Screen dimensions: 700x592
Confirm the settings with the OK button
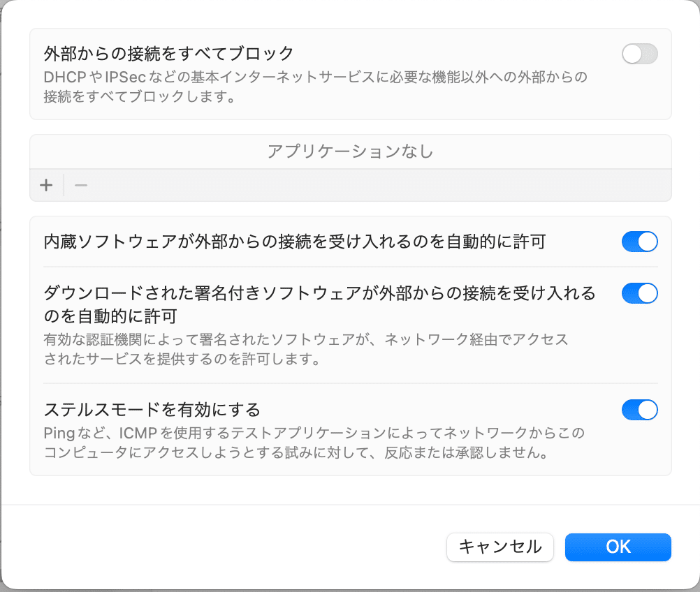tap(618, 547)
